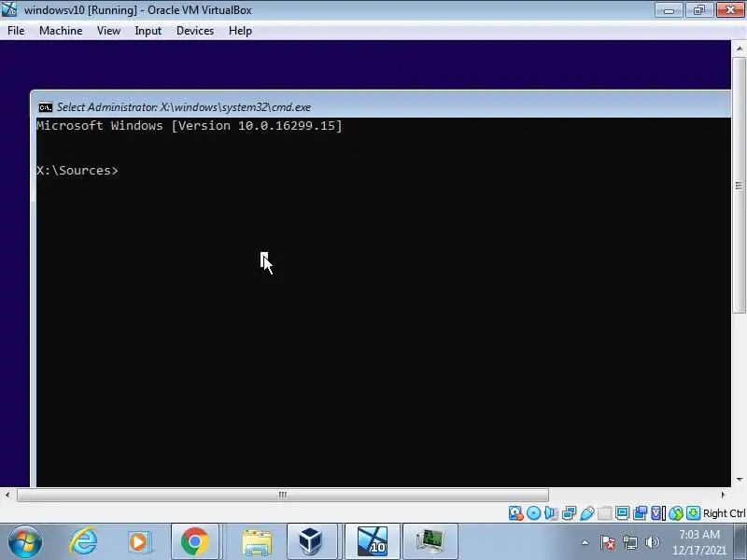The image size is (747, 560).
Task: Open the Devices menu
Action: tap(195, 31)
